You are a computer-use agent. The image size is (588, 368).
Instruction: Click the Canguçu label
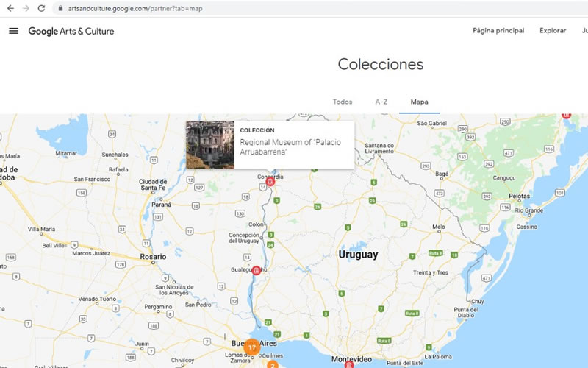pos(504,178)
